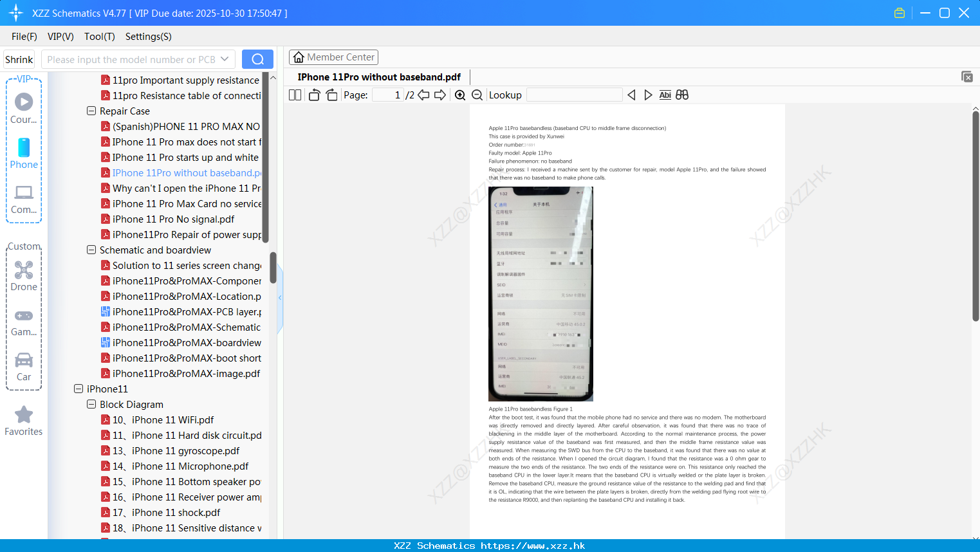Collapse the Schematic and boardview folder
Image resolution: width=980 pixels, height=552 pixels.
click(x=91, y=250)
